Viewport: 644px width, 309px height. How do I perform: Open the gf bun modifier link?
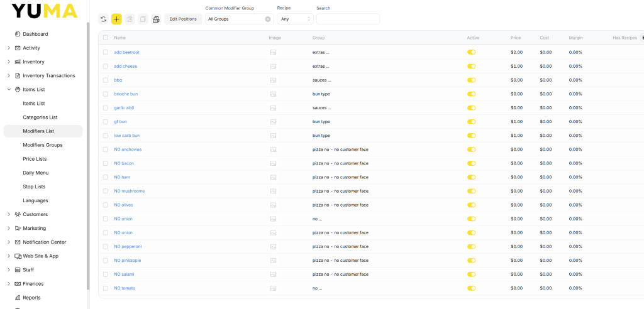click(120, 122)
